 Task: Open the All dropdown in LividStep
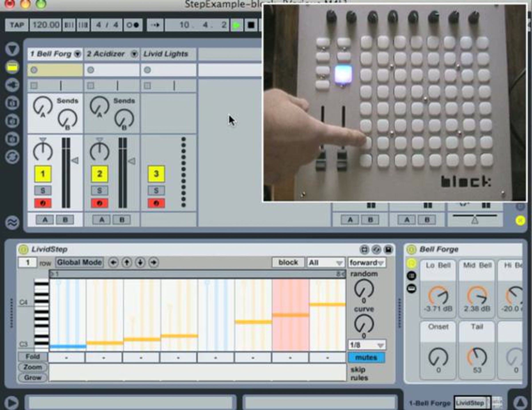tap(326, 263)
